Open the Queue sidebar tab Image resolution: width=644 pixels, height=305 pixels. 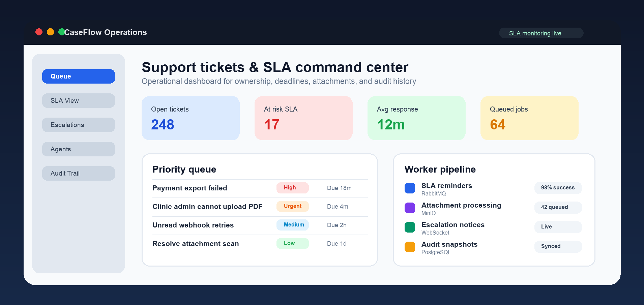(79, 76)
